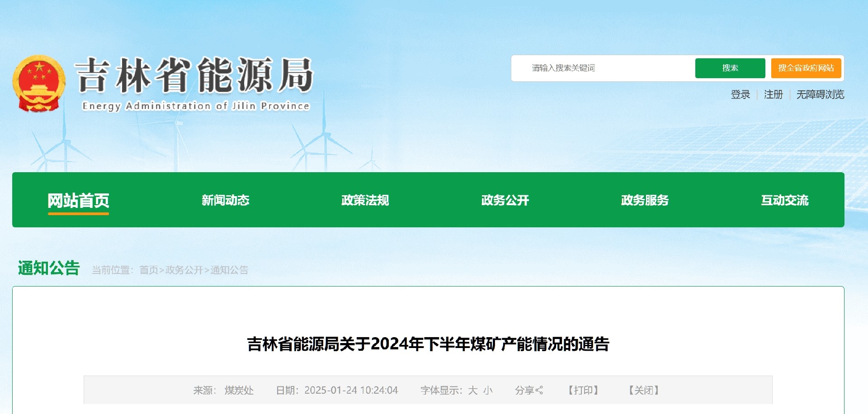This screenshot has width=868, height=414.
Task: Set font size to 大
Action: pyautogui.click(x=472, y=390)
